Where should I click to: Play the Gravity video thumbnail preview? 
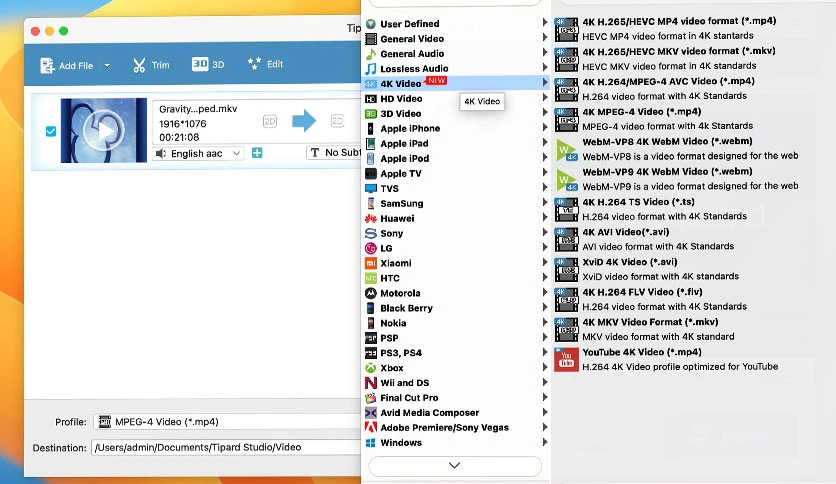(x=103, y=131)
